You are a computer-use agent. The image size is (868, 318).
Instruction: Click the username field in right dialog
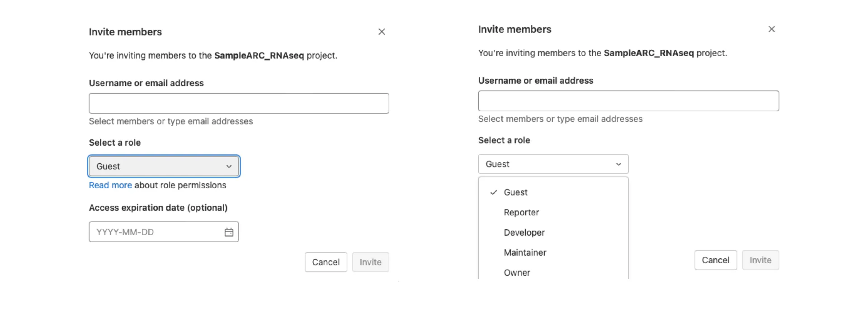(x=628, y=101)
